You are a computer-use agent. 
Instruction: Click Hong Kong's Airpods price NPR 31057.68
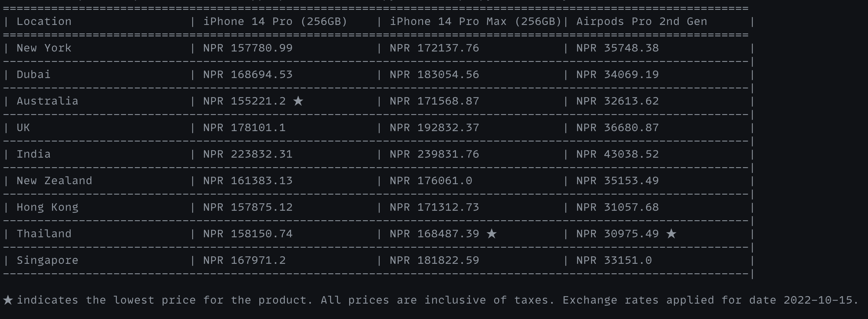click(x=617, y=207)
